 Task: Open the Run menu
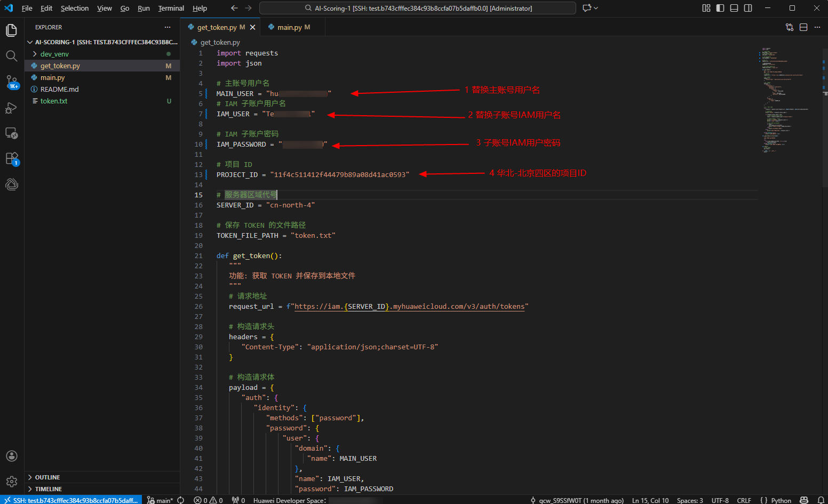(144, 8)
